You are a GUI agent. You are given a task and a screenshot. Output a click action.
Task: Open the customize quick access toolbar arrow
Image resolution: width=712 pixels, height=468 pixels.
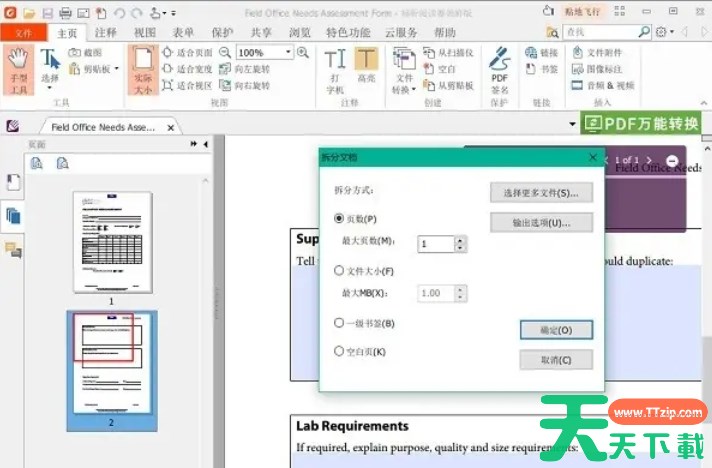click(x=174, y=14)
